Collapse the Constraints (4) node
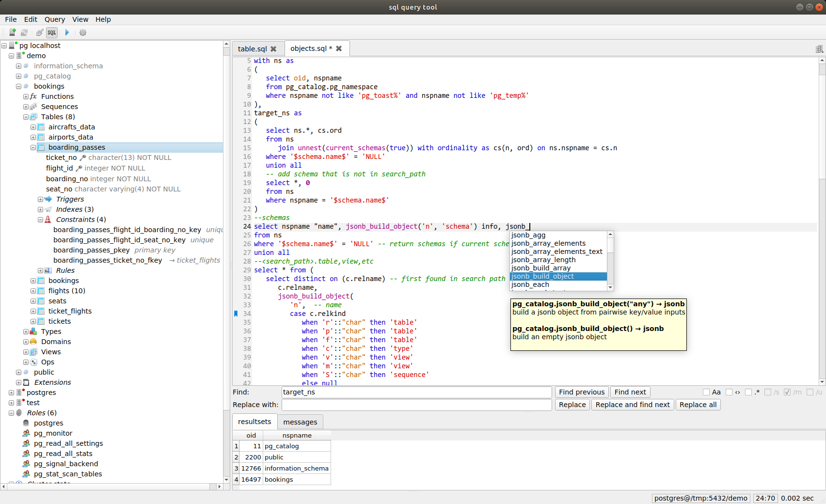 coord(40,220)
